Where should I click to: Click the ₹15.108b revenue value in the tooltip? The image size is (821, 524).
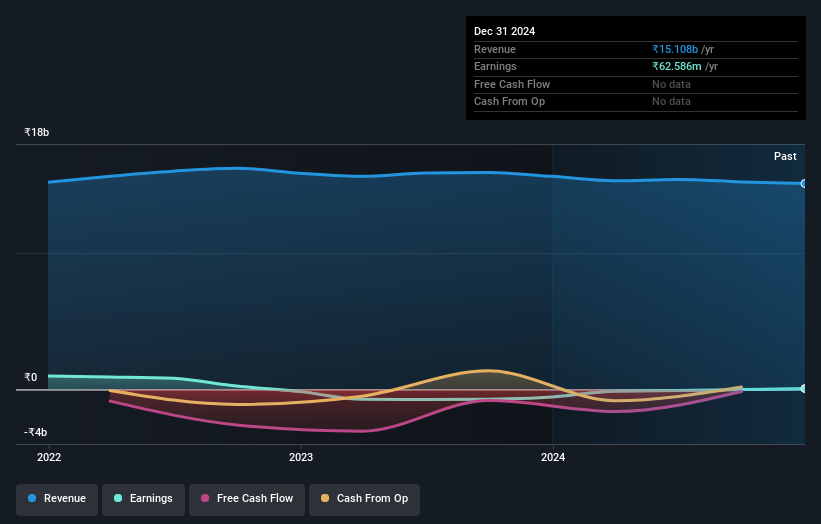[675, 49]
